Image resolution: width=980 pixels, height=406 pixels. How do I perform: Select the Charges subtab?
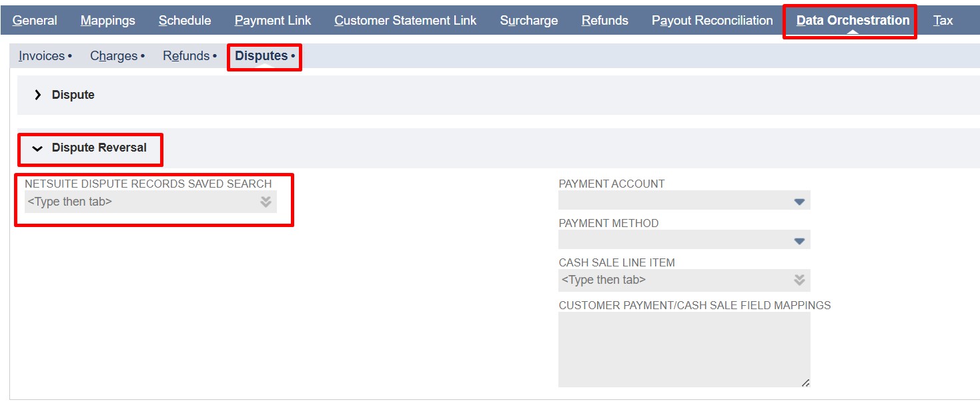click(114, 56)
